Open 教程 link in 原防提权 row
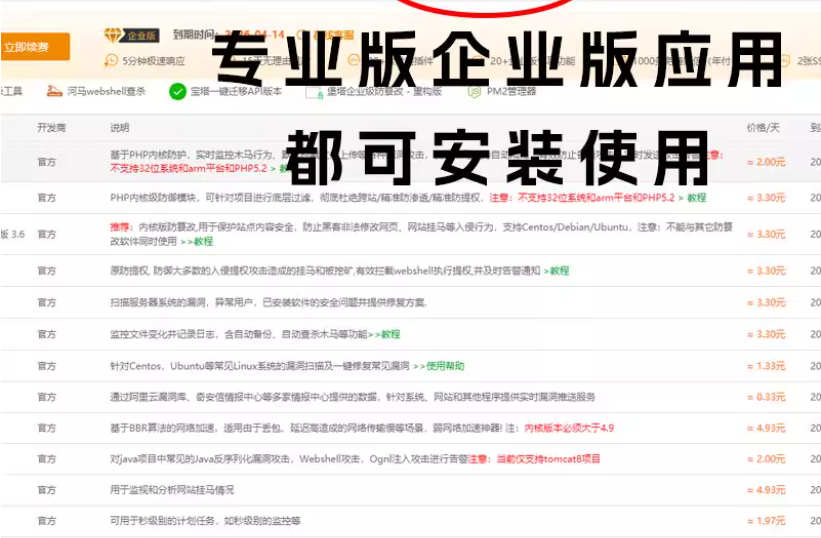 click(558, 271)
